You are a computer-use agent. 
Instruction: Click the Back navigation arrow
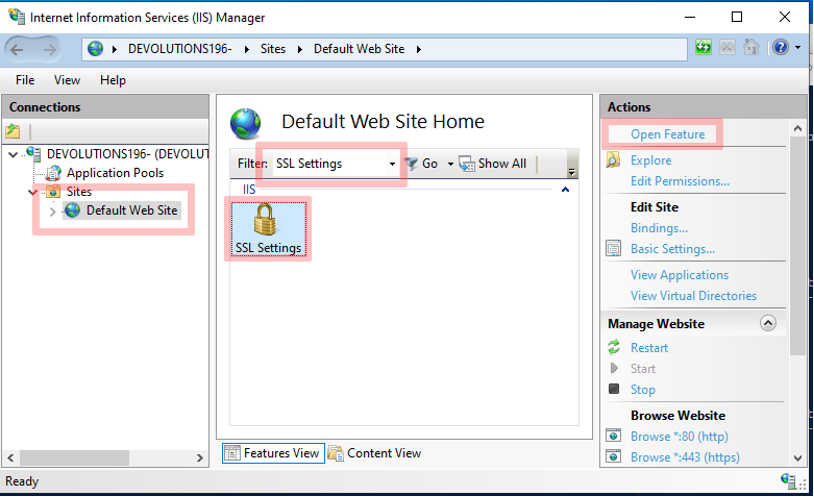[x=17, y=50]
